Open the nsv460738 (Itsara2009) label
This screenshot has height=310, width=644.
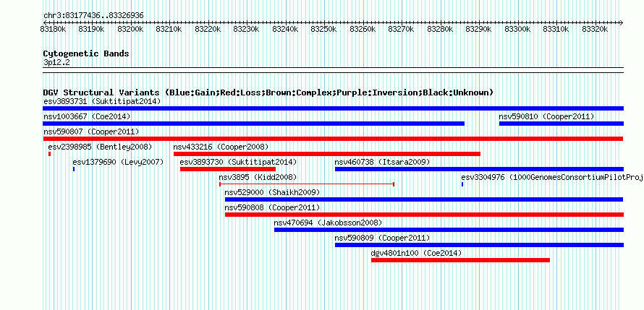coord(382,162)
